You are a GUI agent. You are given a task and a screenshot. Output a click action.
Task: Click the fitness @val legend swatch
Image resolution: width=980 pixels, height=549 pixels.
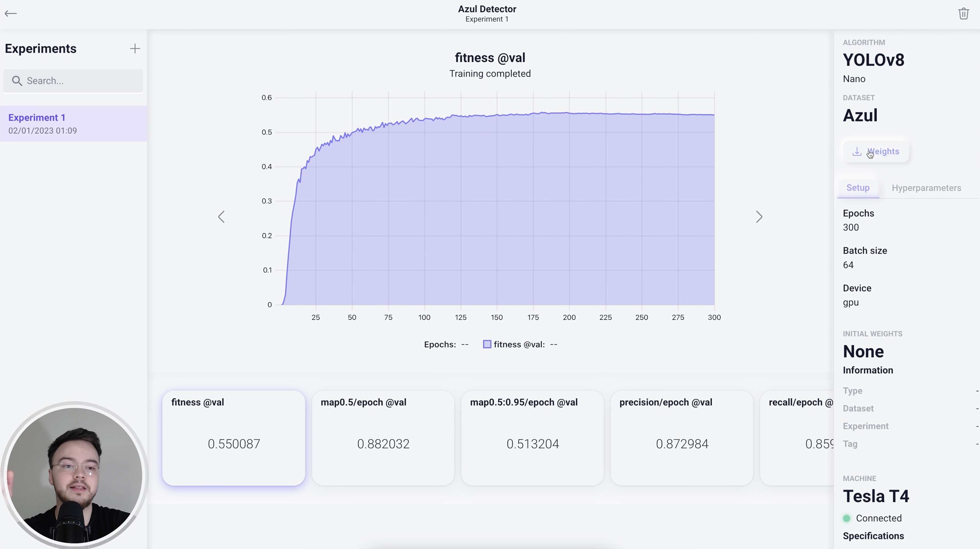click(x=487, y=344)
